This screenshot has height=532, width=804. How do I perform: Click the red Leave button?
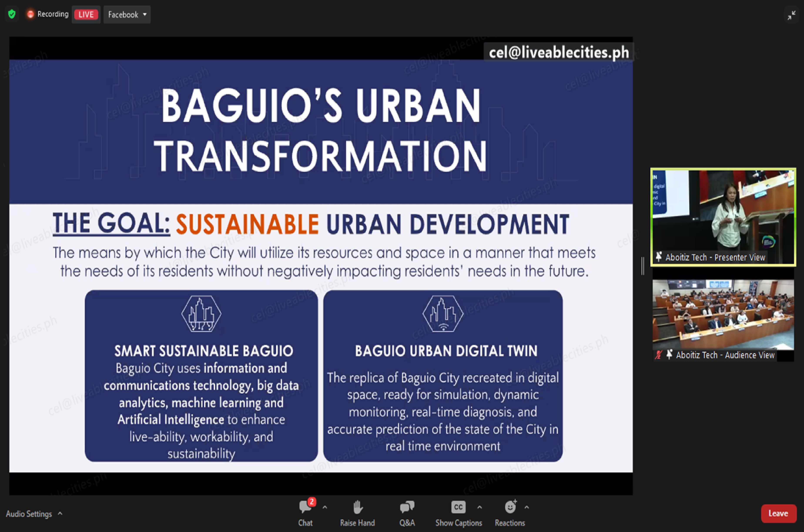tap(778, 513)
